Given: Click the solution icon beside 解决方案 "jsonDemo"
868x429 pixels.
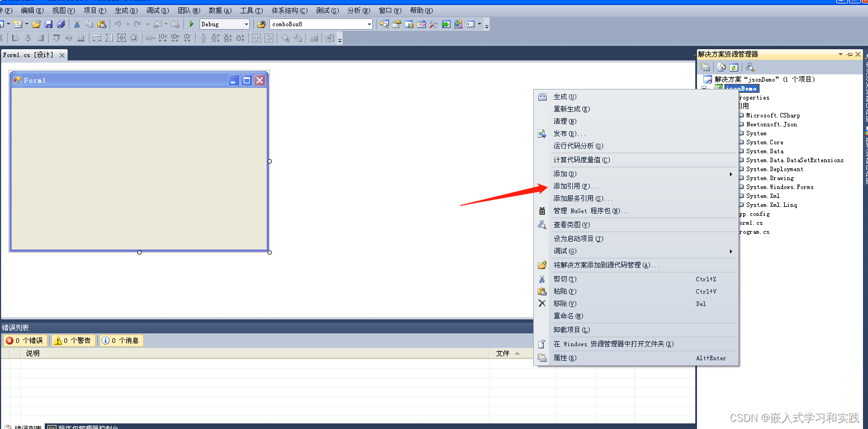Looking at the screenshot, I should click(x=708, y=79).
